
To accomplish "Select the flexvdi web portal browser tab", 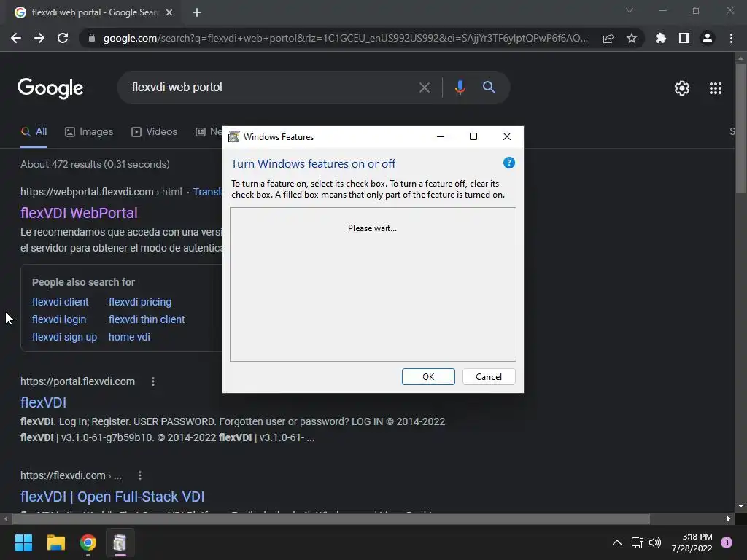I will point(94,12).
